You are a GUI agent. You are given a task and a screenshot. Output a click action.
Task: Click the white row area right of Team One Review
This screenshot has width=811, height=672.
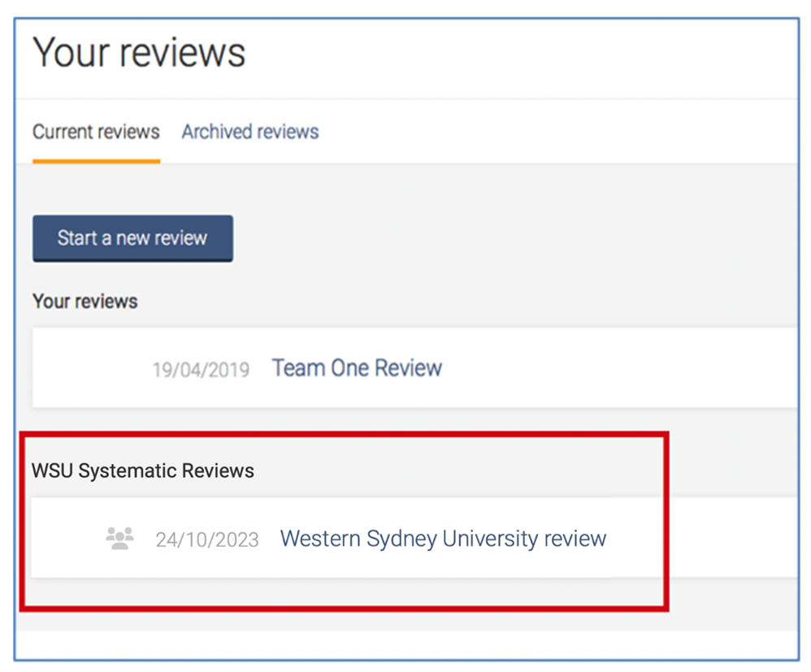point(618,368)
